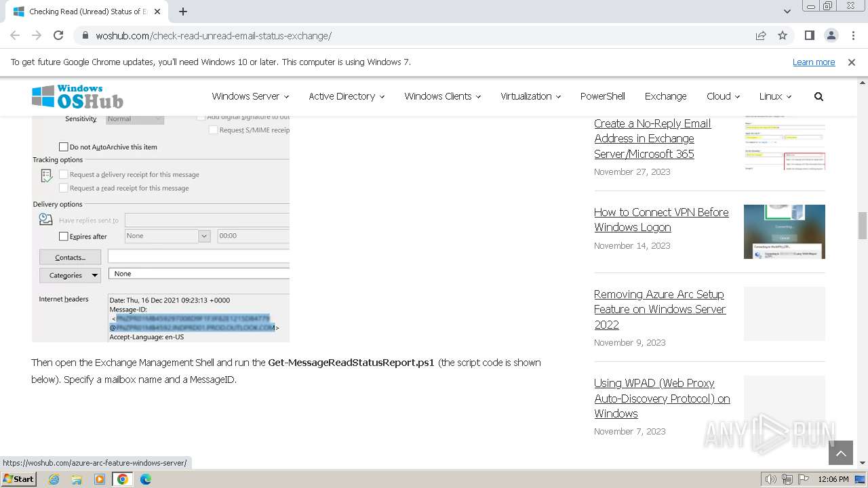868x488 pixels.
Task: Click the Contacts text field
Action: pyautogui.click(x=199, y=257)
